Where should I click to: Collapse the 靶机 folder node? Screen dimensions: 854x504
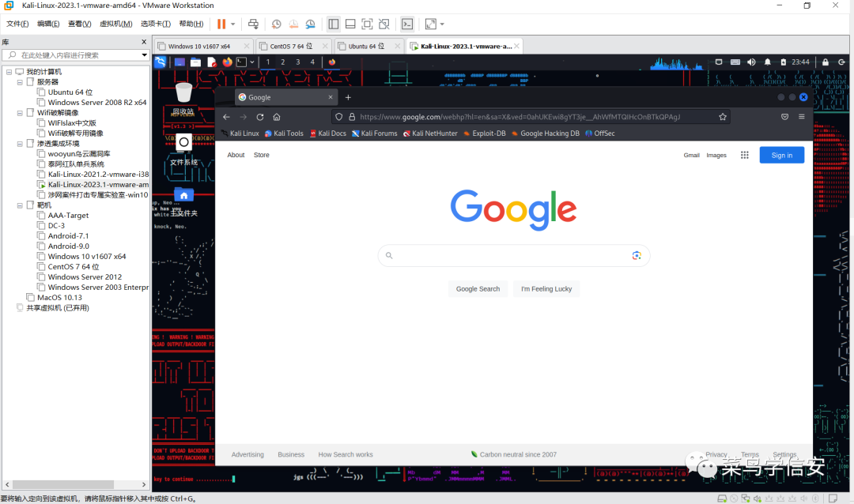20,205
